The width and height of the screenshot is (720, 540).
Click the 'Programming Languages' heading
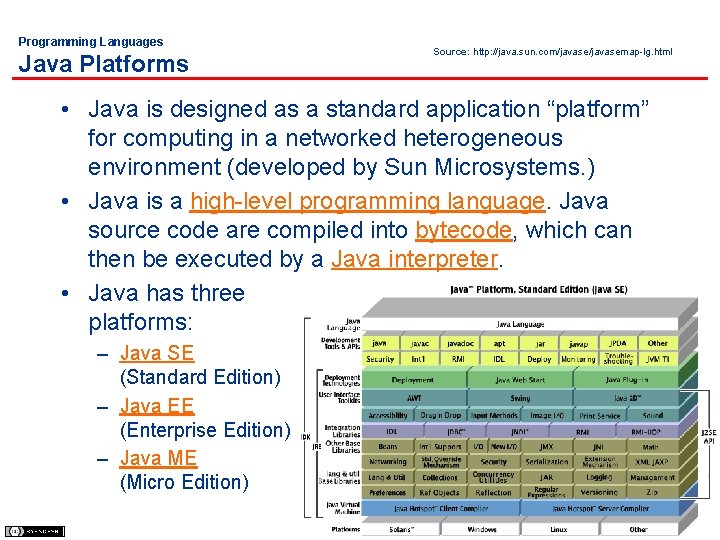[x=90, y=42]
